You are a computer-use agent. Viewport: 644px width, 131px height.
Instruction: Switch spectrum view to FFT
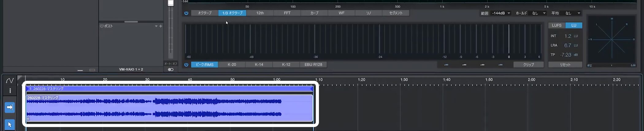pos(287,13)
